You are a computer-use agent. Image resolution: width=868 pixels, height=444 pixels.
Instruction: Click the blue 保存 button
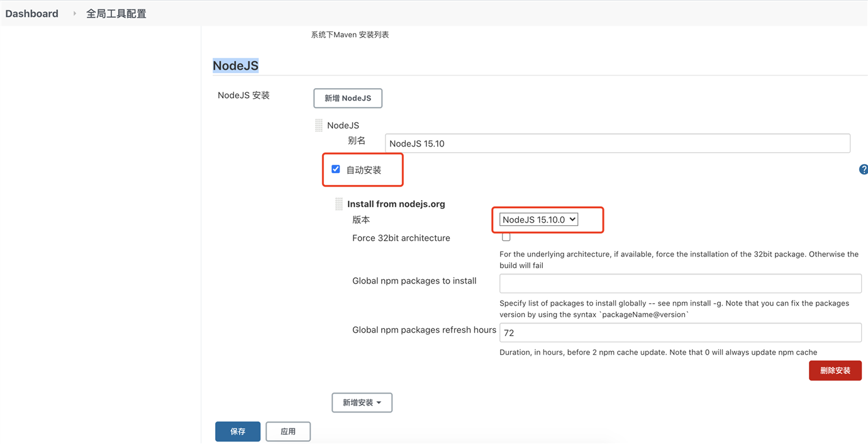pyautogui.click(x=238, y=431)
